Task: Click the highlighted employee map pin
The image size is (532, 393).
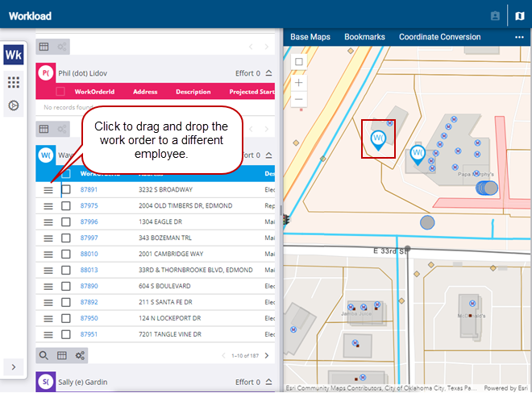Action: pos(377,140)
